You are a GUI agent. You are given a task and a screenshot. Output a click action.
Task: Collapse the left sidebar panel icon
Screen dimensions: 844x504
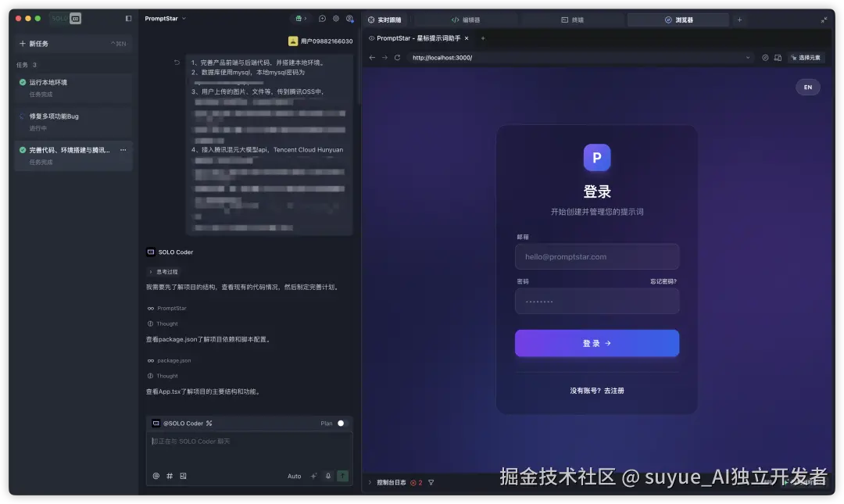(x=128, y=18)
